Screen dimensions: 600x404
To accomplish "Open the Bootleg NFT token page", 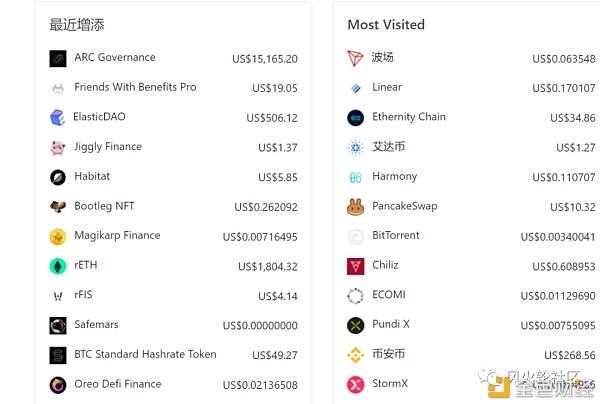I will coord(104,206).
